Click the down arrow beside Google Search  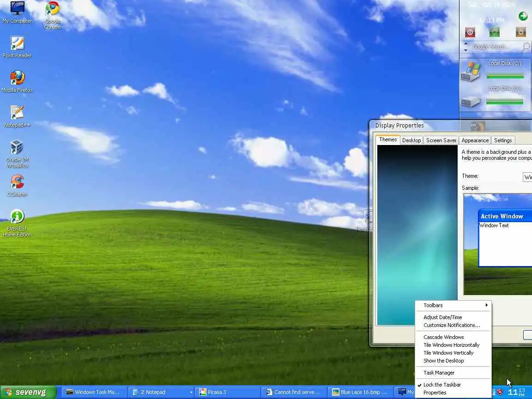click(x=465, y=50)
